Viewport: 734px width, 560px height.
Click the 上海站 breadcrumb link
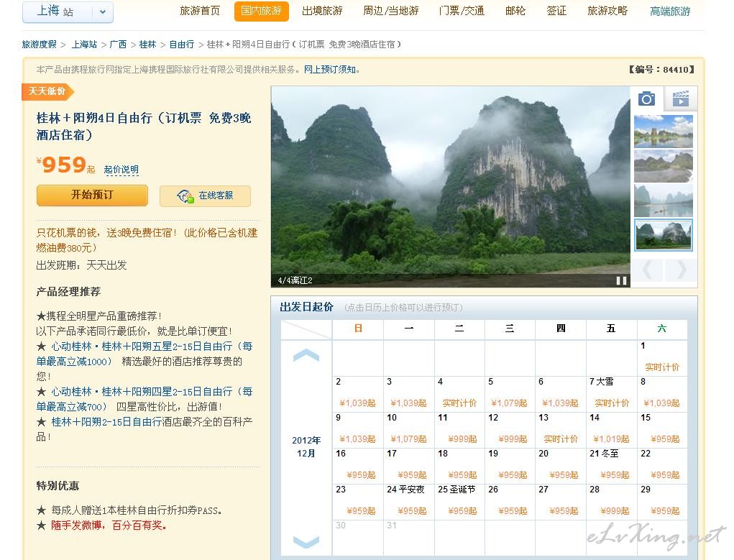tap(84, 45)
